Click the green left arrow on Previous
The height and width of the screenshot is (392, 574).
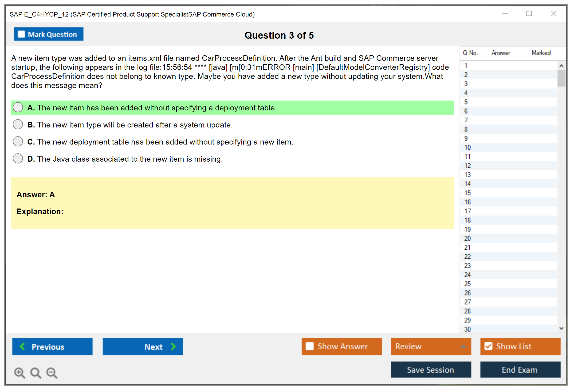(x=22, y=346)
